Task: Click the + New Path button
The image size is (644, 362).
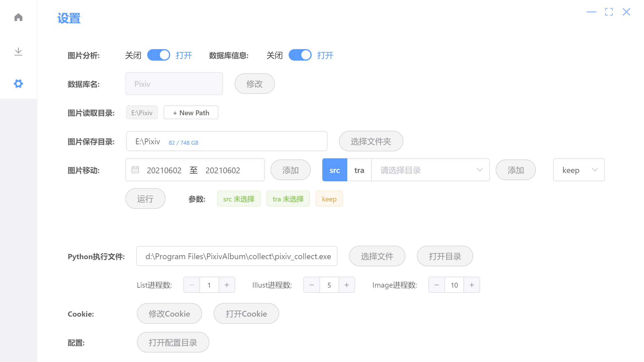Action: click(x=191, y=113)
